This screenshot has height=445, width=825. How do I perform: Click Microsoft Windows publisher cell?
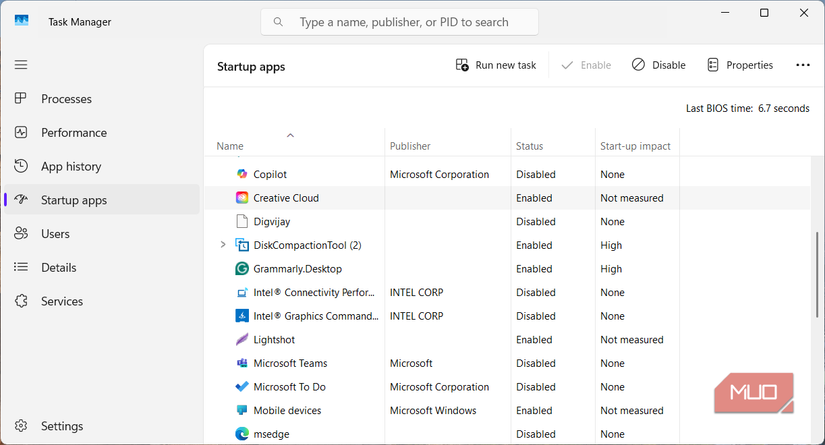click(433, 410)
